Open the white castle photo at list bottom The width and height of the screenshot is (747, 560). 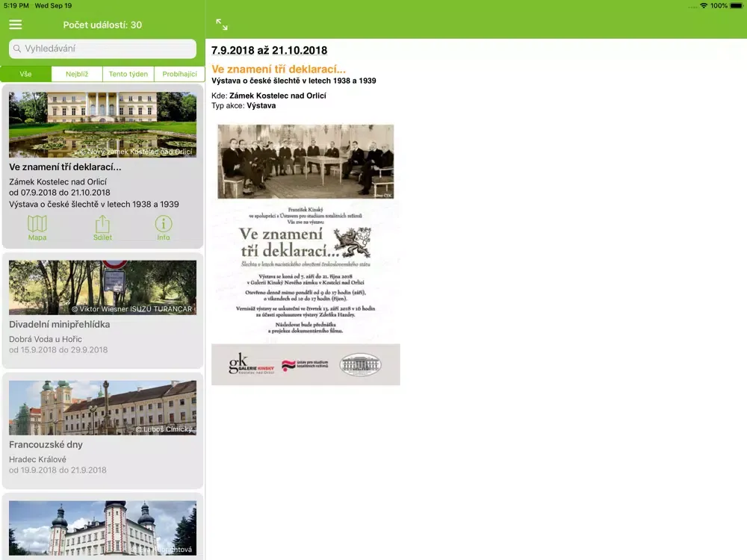[x=102, y=528]
